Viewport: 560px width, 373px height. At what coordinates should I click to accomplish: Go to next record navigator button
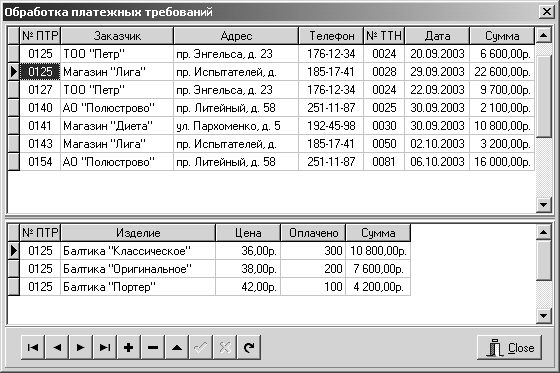(x=81, y=347)
